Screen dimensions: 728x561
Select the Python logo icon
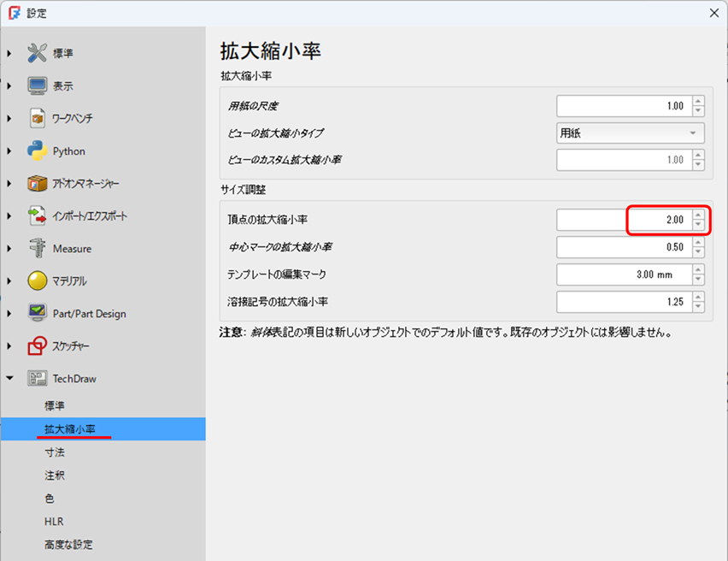(37, 151)
